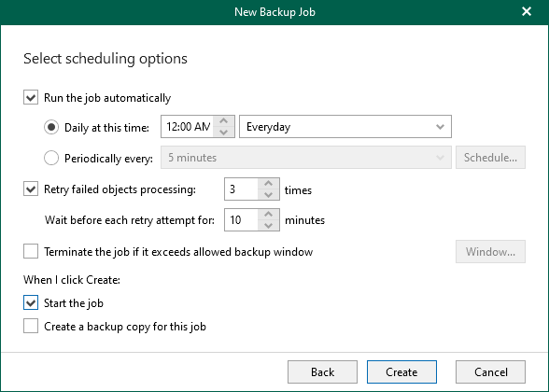549x392 pixels.
Task: Check Create a backup copy for this job
Action: tap(31, 326)
